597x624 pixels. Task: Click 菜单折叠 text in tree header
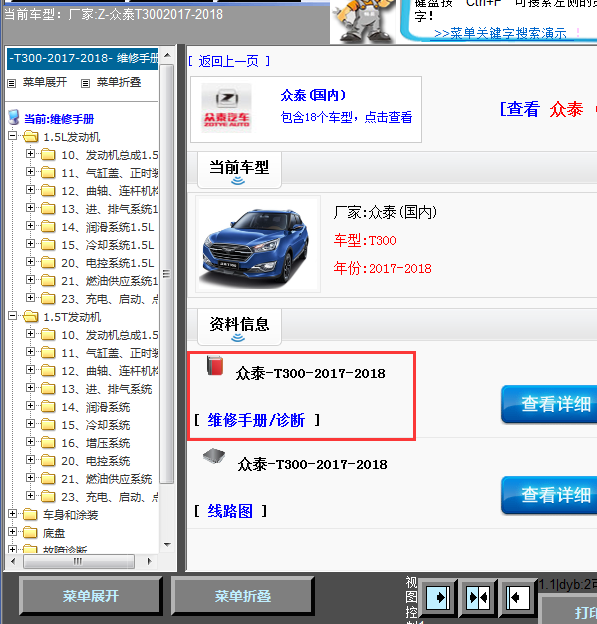[x=119, y=82]
